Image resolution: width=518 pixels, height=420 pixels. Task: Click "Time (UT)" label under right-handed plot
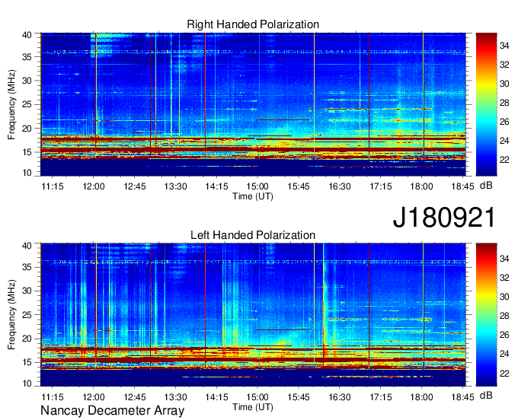253,196
